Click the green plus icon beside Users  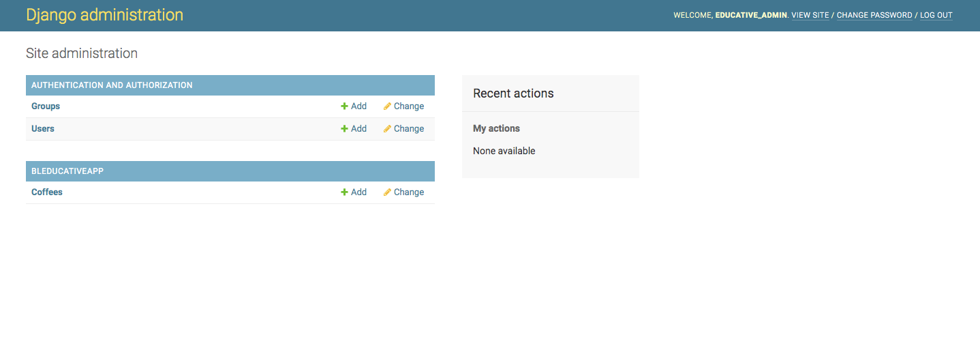[344, 129]
